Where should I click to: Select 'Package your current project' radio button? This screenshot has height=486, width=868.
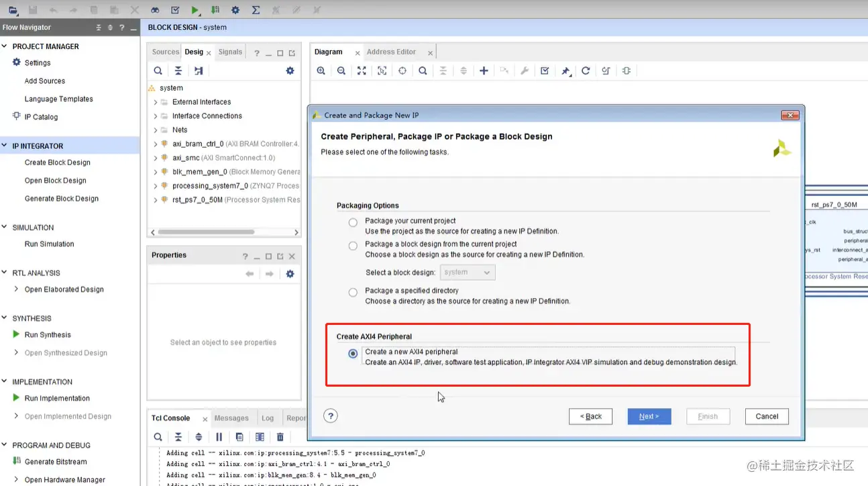[x=353, y=222]
